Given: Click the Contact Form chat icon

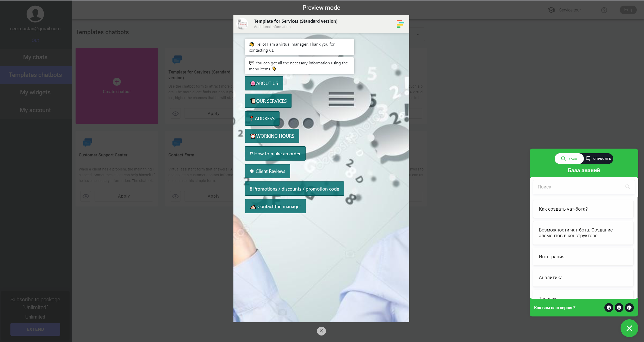Looking at the screenshot, I should pyautogui.click(x=177, y=142).
